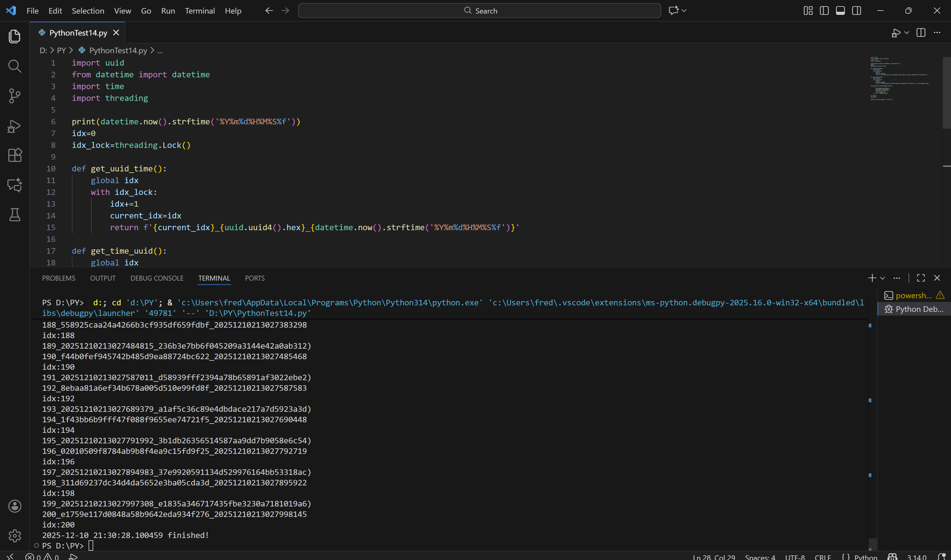The image size is (951, 560).
Task: Open the Search view in activity bar
Action: pyautogui.click(x=14, y=66)
